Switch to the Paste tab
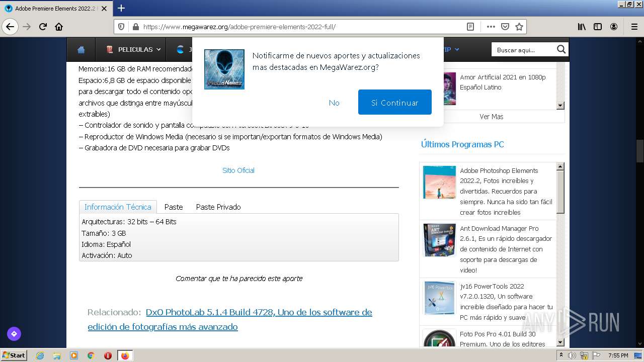Viewport: 644px width, 362px height. (x=174, y=207)
